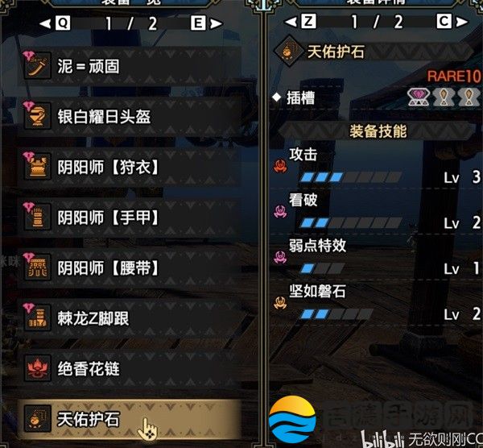The height and width of the screenshot is (448, 483).
Task: Click the 银白耀日头盔 helmet icon
Action: click(37, 115)
